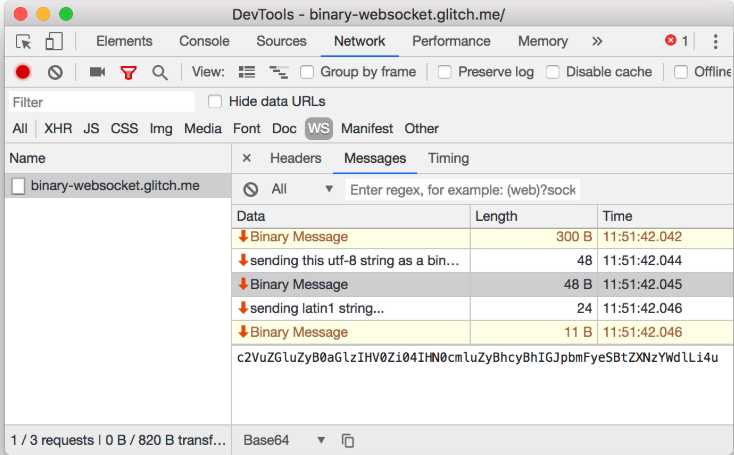Image resolution: width=734 pixels, height=455 pixels.
Task: Sort messages by Data column header
Action: point(351,216)
